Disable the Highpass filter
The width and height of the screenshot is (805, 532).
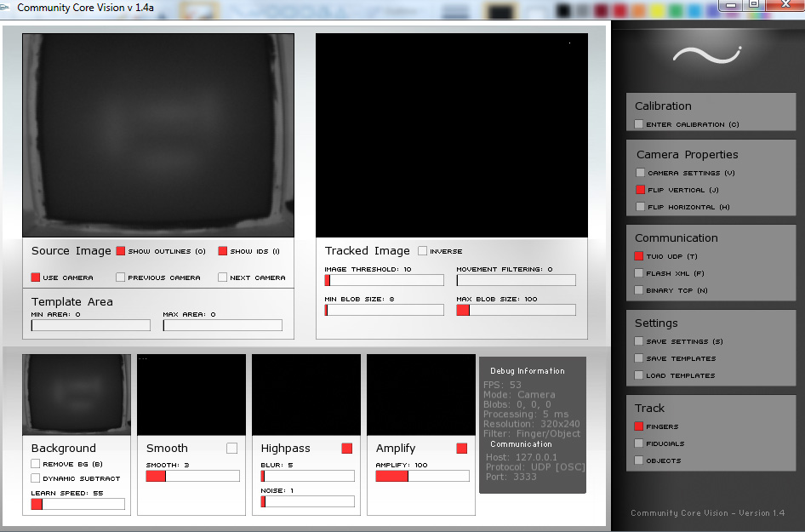pos(346,448)
